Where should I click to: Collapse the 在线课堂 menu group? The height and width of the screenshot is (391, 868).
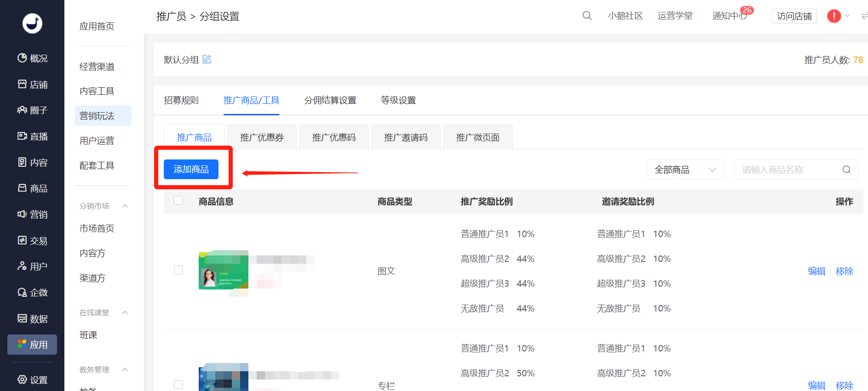(125, 312)
